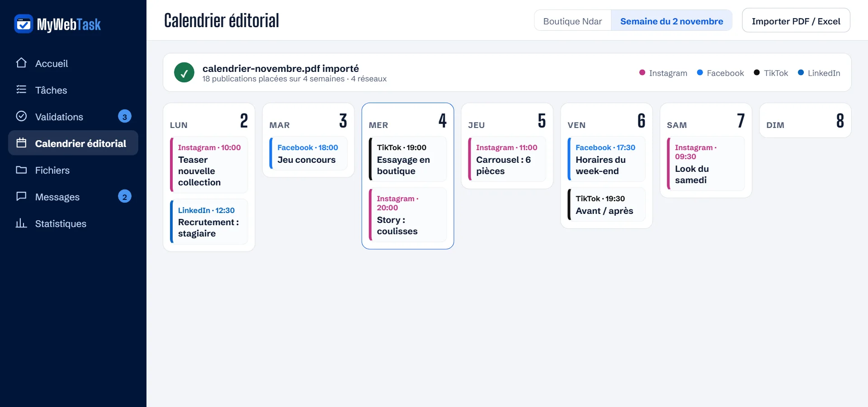Open the Essayage en boutique TikTok post

(x=408, y=159)
